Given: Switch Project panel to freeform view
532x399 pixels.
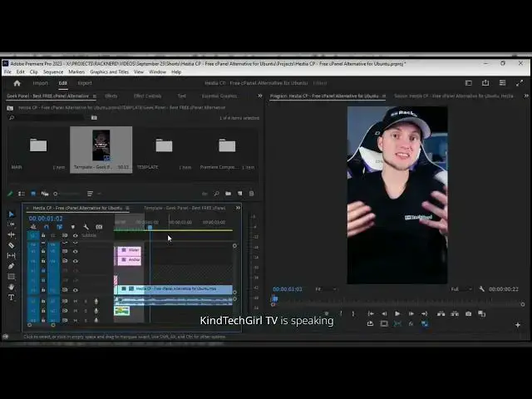Looking at the screenshot, I should (45, 194).
